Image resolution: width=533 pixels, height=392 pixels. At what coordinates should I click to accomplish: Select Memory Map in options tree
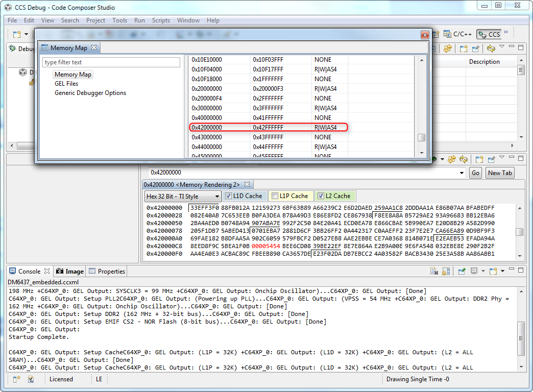coord(72,75)
